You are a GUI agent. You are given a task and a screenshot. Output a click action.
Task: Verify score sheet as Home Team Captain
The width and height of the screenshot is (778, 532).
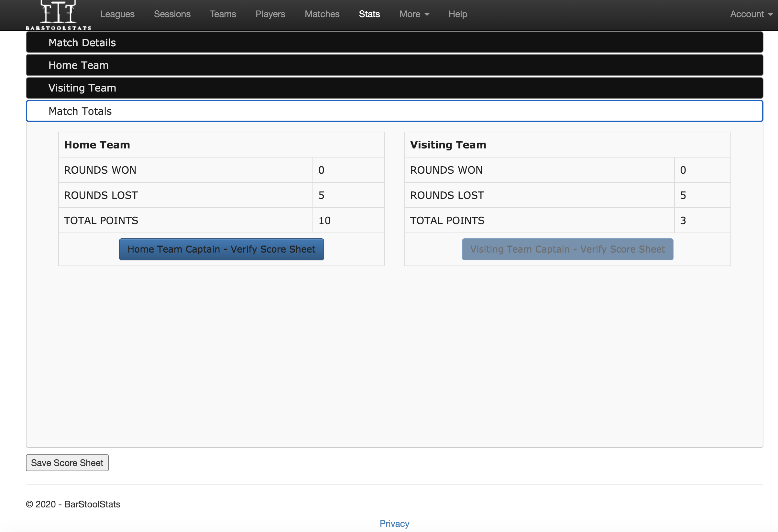click(x=221, y=249)
